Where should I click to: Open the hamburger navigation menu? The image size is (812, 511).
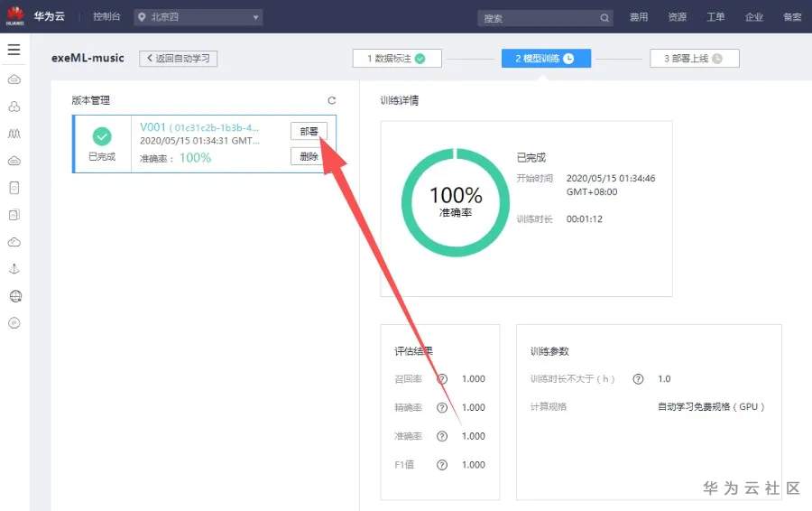pos(14,50)
